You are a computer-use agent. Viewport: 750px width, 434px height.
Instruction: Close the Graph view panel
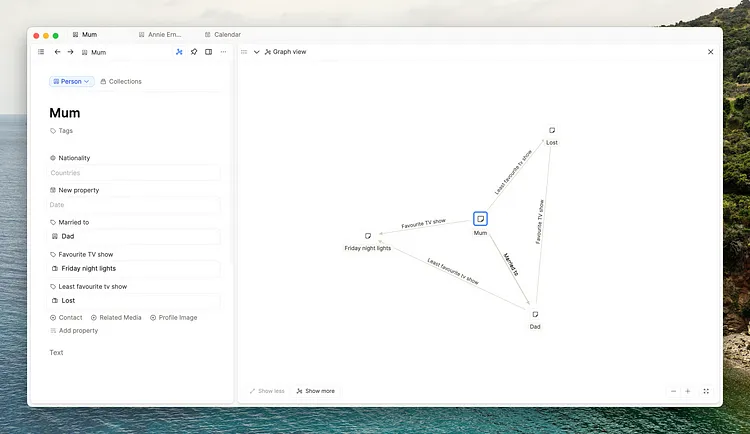click(x=710, y=52)
